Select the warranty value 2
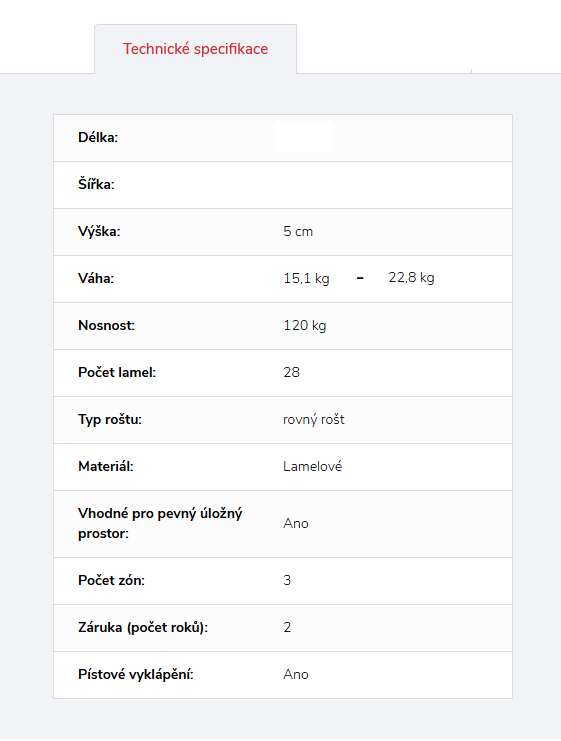The width and height of the screenshot is (561, 741). pyautogui.click(x=287, y=628)
